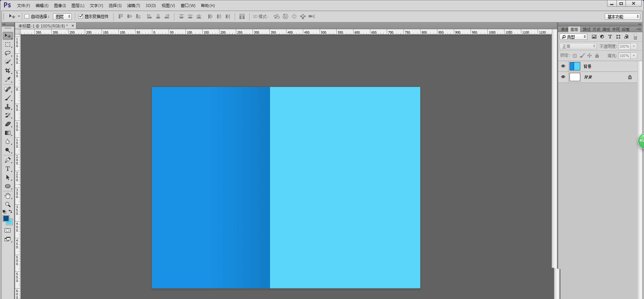Screen dimensions: 644x299
Task: Open the layers panel options menu
Action: [638, 30]
